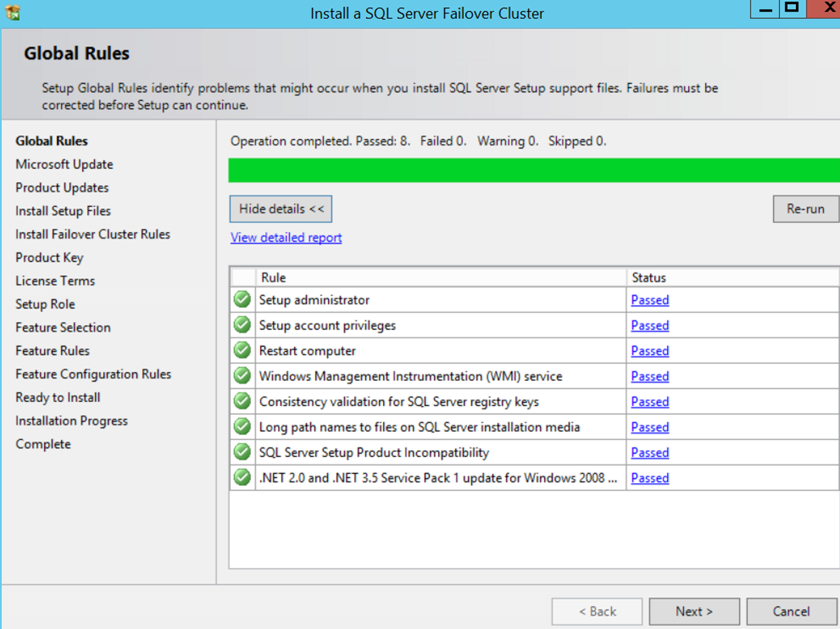This screenshot has height=629, width=840.
Task: Click Long path names to files rule text
Action: point(420,427)
